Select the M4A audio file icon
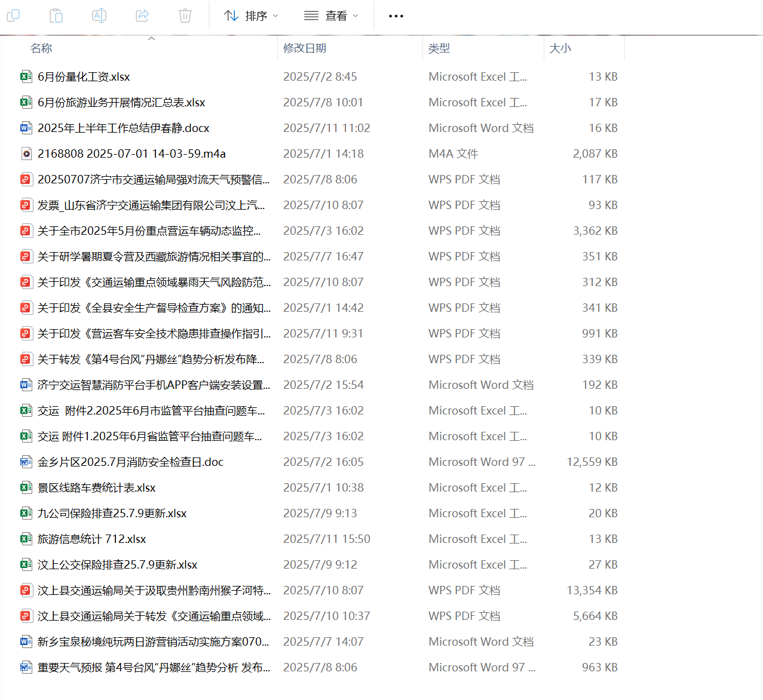Image resolution: width=763 pixels, height=700 pixels. point(26,153)
